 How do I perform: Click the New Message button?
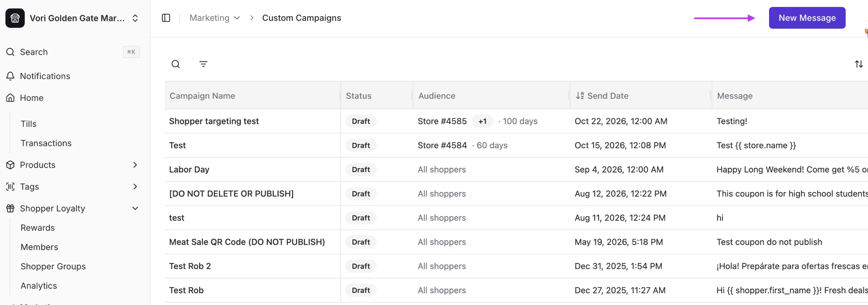(x=807, y=18)
